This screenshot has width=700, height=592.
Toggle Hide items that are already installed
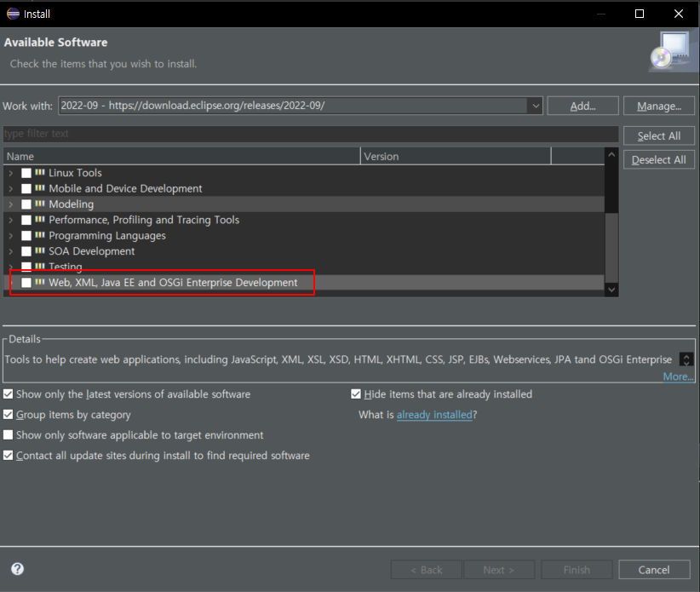(x=356, y=394)
